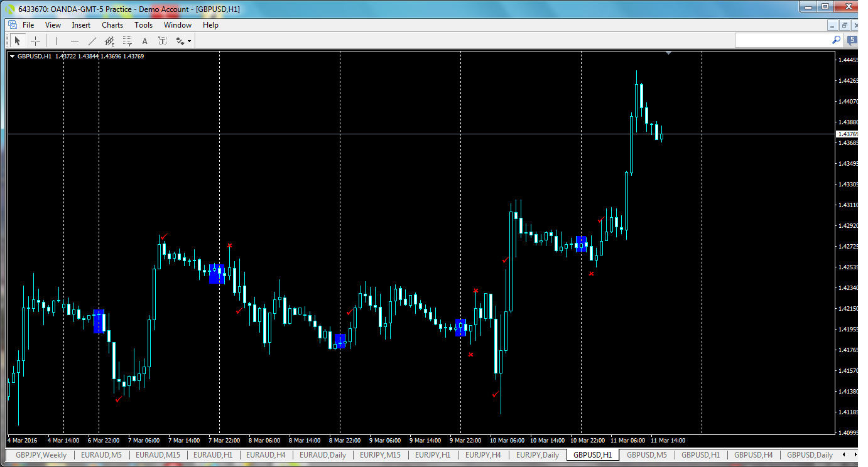Switch to the EURAUD,Daily chart tab

[323, 455]
